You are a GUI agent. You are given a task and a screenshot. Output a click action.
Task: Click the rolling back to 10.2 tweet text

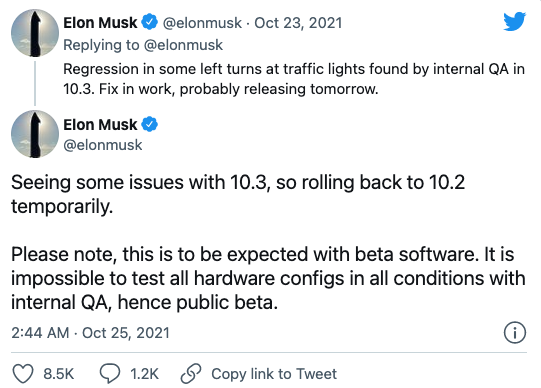[238, 194]
